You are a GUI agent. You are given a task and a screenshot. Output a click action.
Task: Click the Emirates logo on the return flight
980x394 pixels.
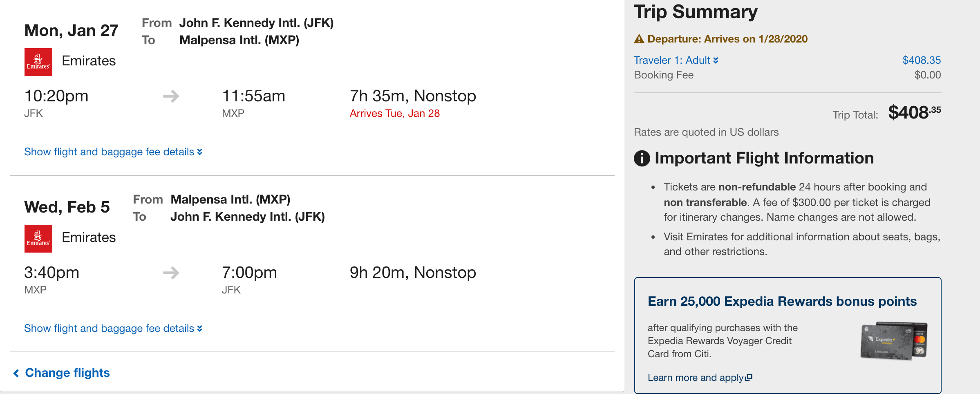[x=38, y=239]
